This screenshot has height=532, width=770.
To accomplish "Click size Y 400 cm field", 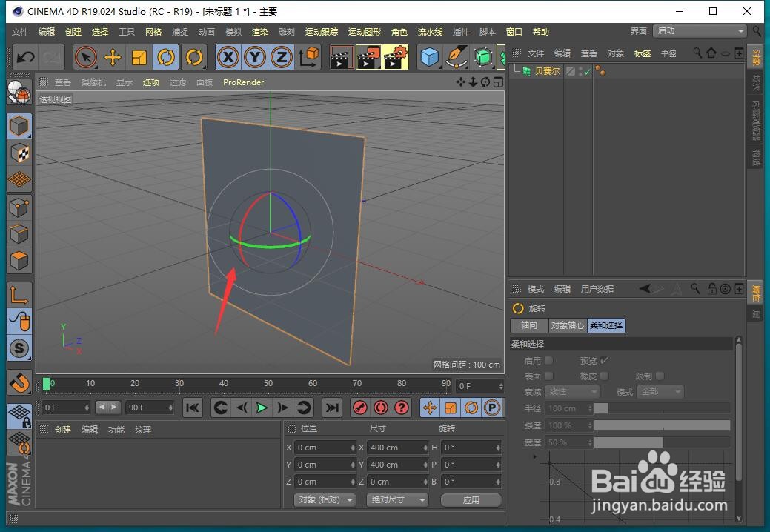I will pyautogui.click(x=397, y=465).
